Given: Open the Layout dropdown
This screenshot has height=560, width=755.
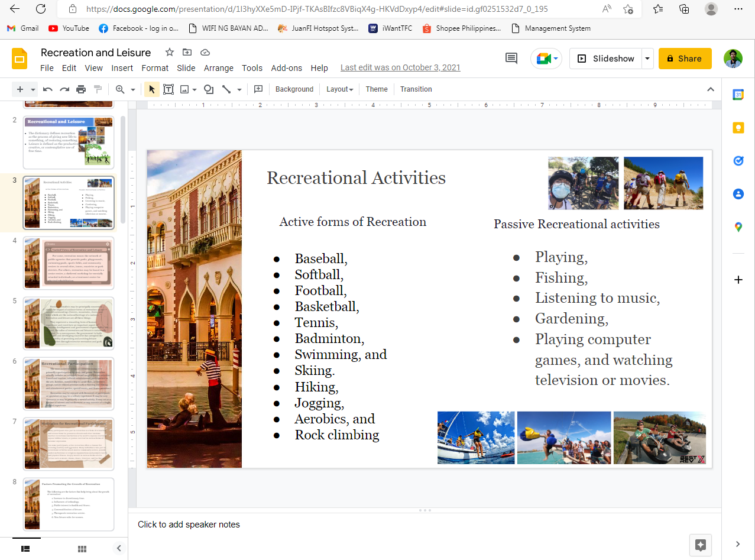Looking at the screenshot, I should (339, 89).
